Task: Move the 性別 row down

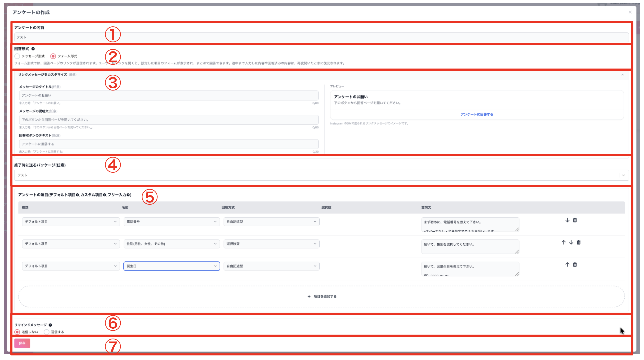Action: click(571, 242)
